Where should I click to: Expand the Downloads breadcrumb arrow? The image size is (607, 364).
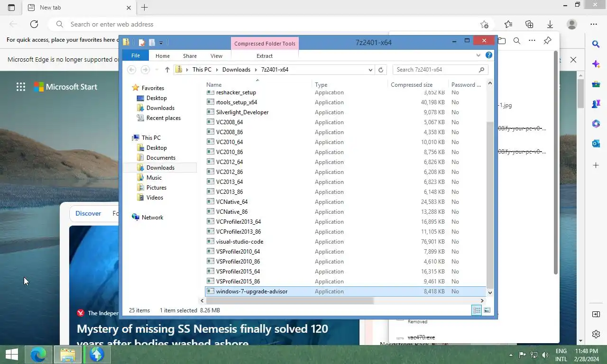coord(256,70)
